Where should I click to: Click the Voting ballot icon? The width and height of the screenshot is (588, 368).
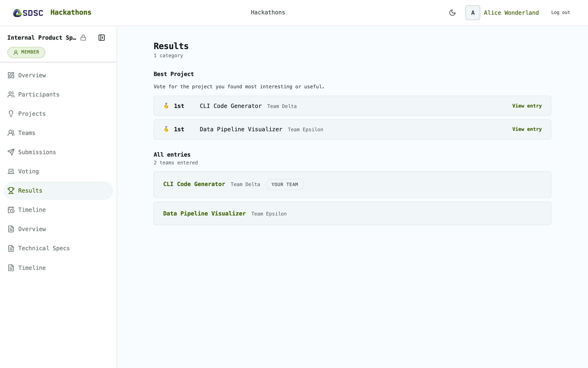pyautogui.click(x=11, y=171)
